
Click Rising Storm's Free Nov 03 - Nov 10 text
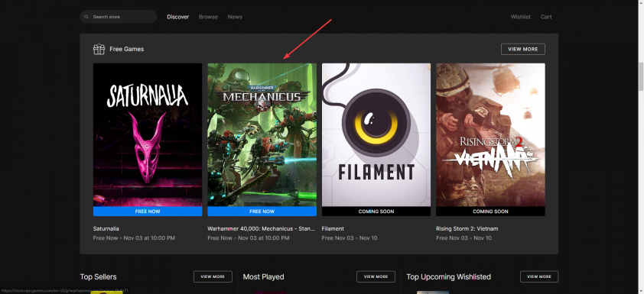click(x=463, y=237)
